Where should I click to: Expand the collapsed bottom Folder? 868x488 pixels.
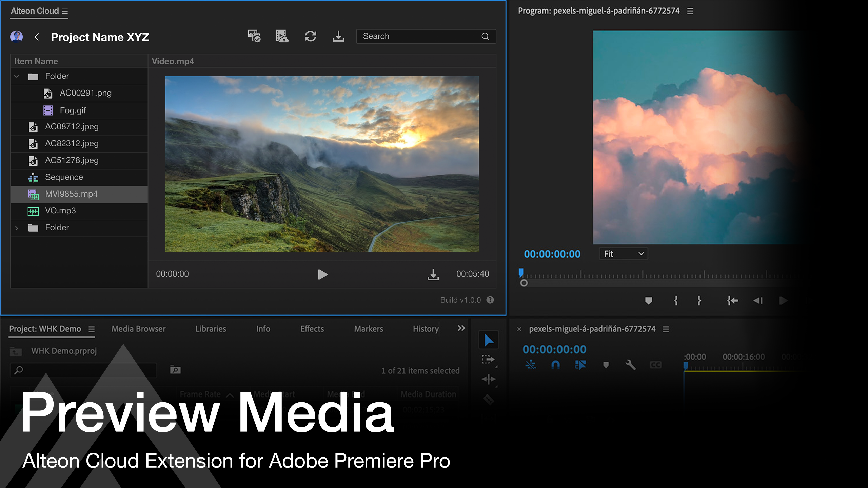pyautogui.click(x=16, y=228)
